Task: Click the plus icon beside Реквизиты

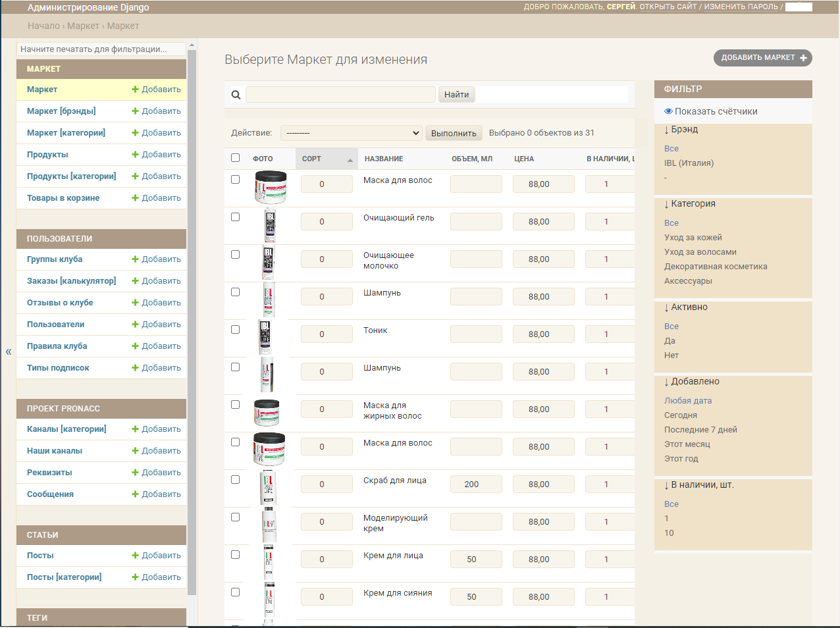Action: click(x=135, y=473)
